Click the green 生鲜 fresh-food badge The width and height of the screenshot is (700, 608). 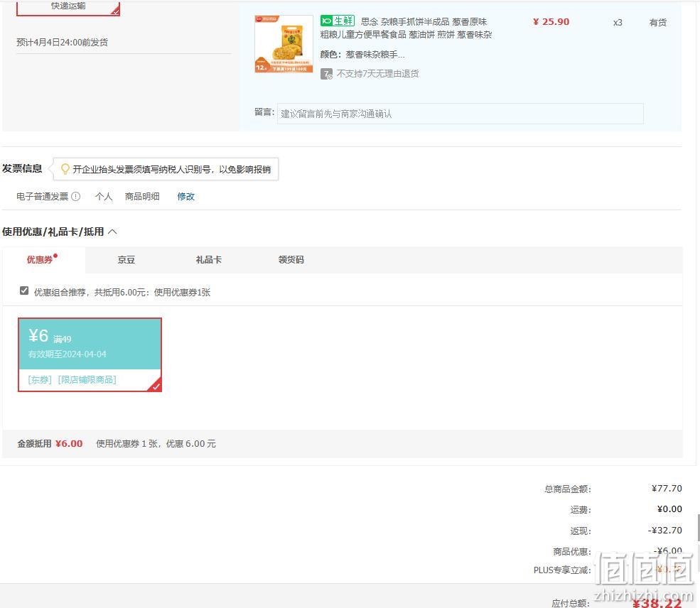tap(338, 21)
